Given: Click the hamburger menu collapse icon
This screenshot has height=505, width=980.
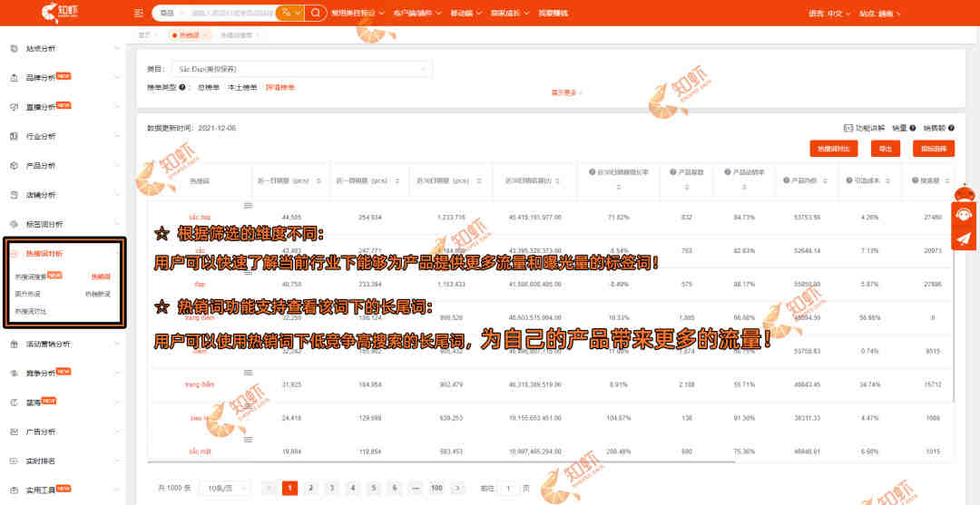Looking at the screenshot, I should (138, 13).
